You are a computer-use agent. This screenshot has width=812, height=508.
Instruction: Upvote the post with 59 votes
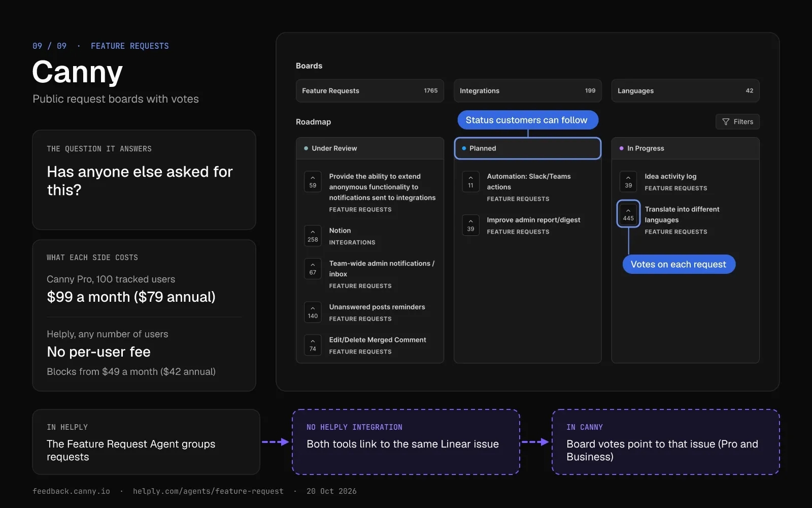[x=313, y=181]
